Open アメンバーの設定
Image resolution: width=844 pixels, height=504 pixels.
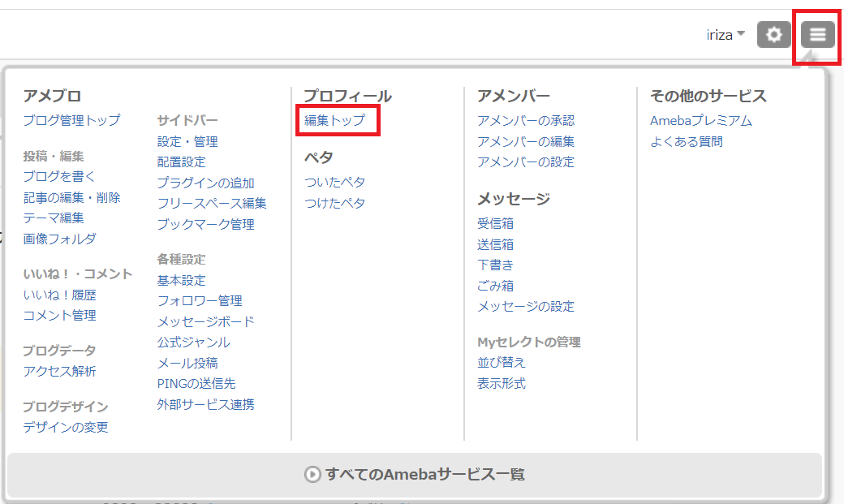click(x=526, y=162)
